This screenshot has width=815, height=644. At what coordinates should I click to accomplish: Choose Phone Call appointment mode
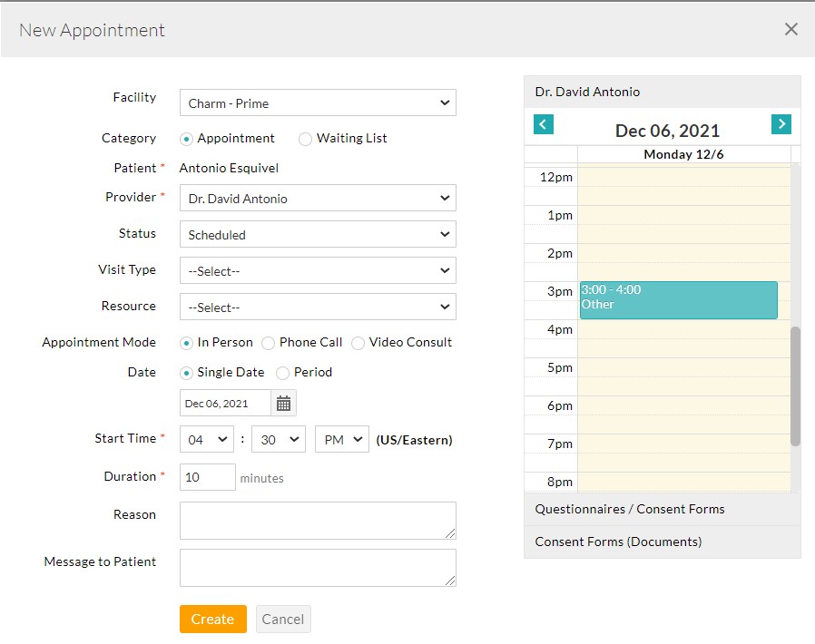point(269,343)
